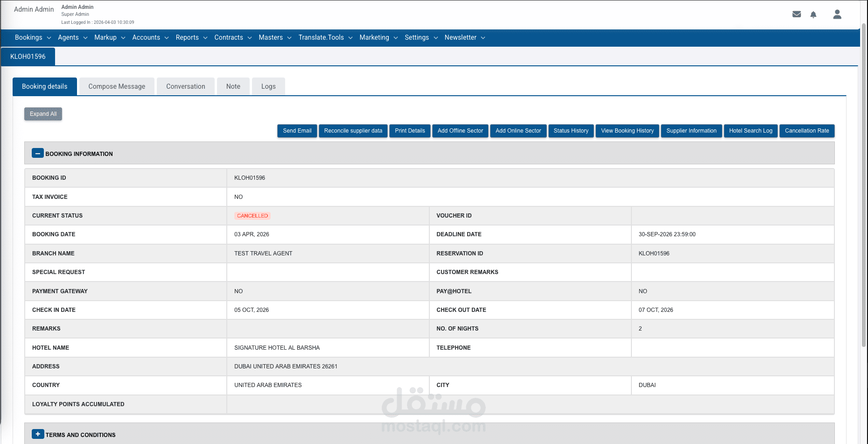Click the Last Logged In timestamp
868x444 pixels.
point(98,22)
